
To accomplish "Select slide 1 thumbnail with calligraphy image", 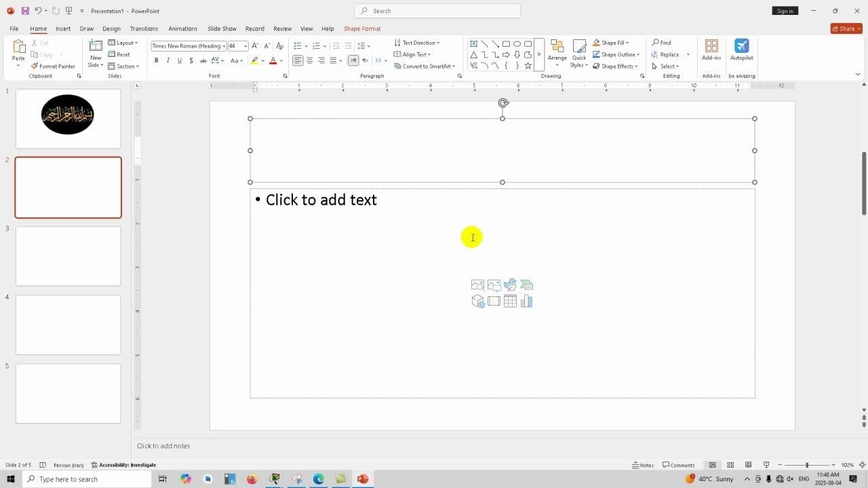I will click(68, 119).
